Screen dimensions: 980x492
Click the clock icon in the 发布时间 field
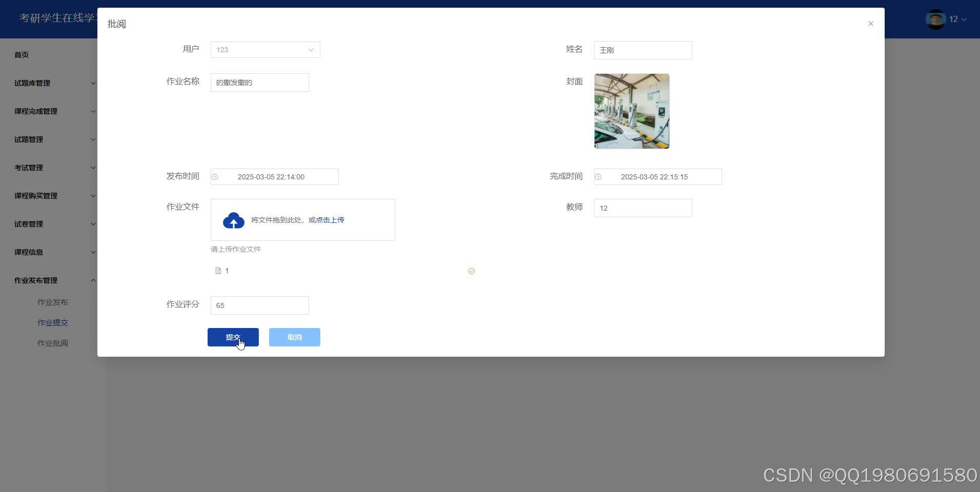216,176
